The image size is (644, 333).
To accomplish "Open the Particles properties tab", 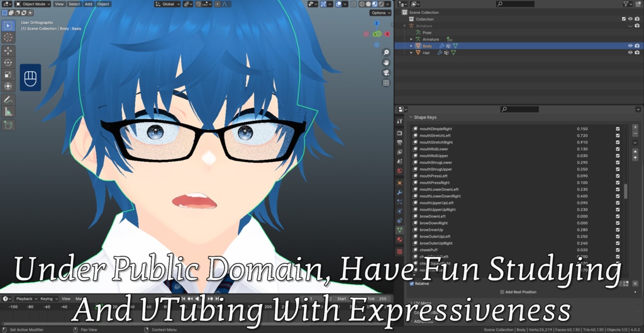I will pos(399,202).
